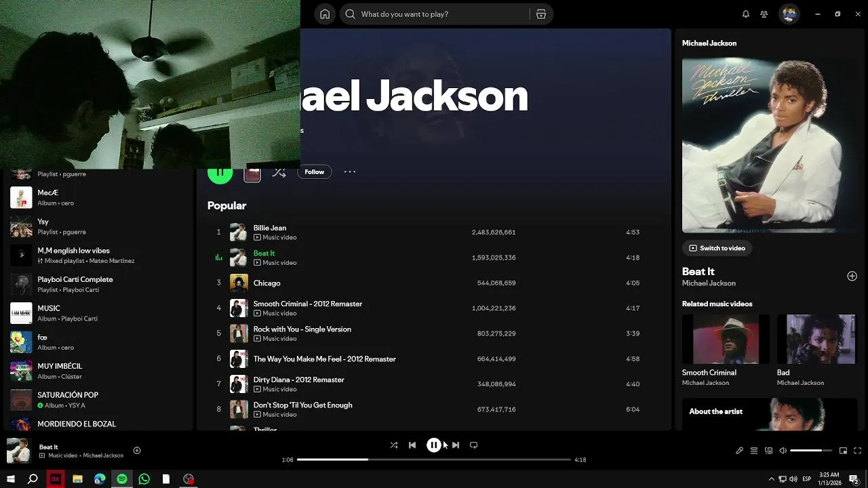Switch to video in now playing panel
This screenshot has height=488, width=868.
click(x=717, y=248)
